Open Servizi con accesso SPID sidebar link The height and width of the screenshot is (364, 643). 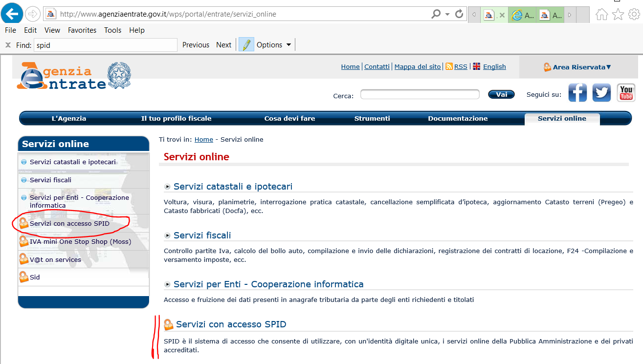click(69, 224)
